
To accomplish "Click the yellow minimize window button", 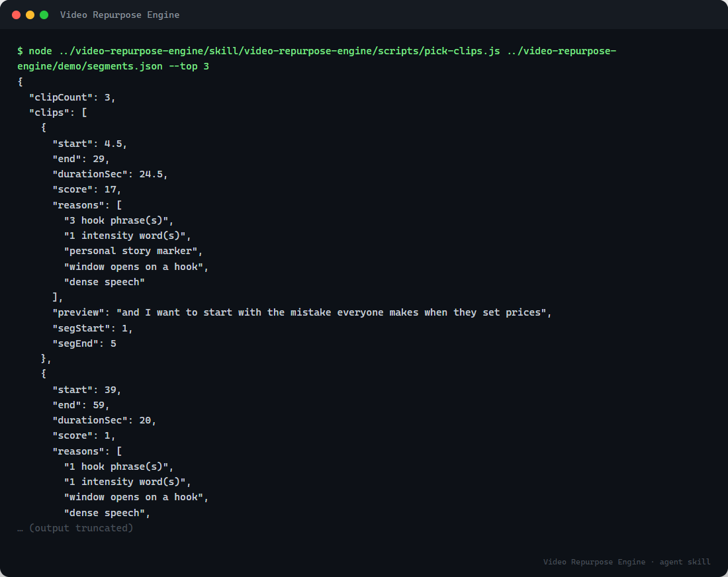I will coord(30,15).
